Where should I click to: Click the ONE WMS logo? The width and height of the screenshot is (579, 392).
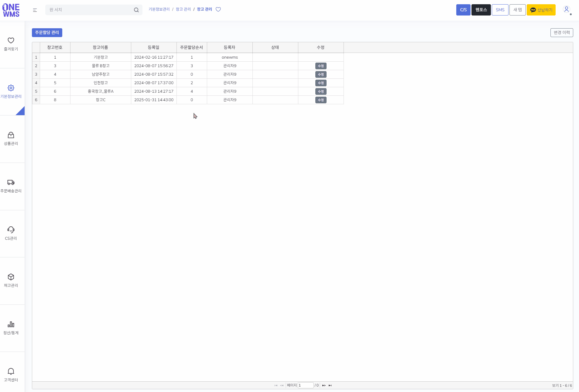click(x=11, y=10)
